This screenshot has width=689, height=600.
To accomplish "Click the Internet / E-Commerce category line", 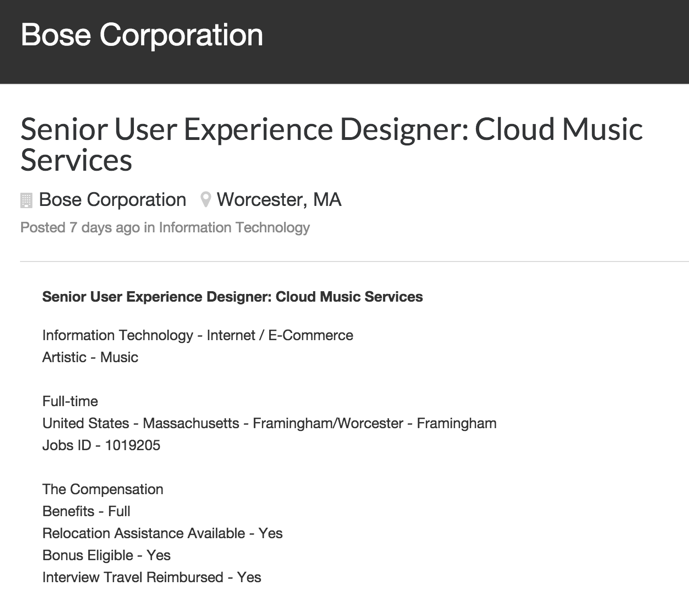I will pyautogui.click(x=198, y=335).
